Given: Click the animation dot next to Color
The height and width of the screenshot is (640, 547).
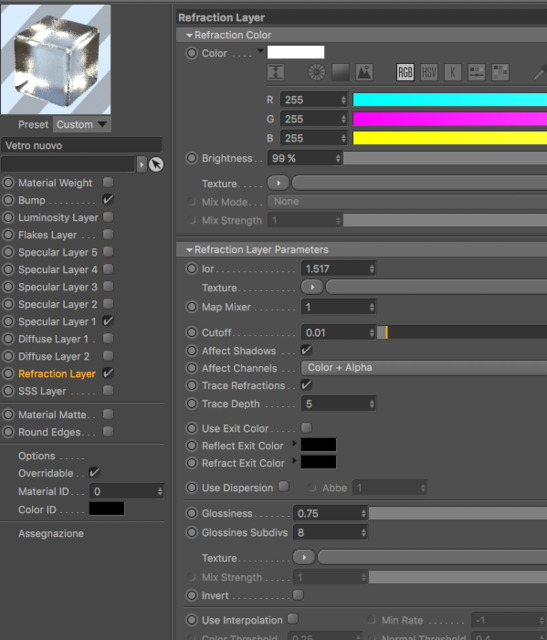Looking at the screenshot, I should click(191, 53).
